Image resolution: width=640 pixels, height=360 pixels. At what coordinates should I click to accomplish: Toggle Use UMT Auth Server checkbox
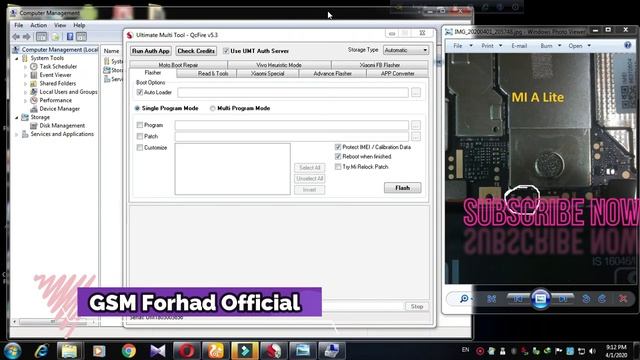(226, 51)
